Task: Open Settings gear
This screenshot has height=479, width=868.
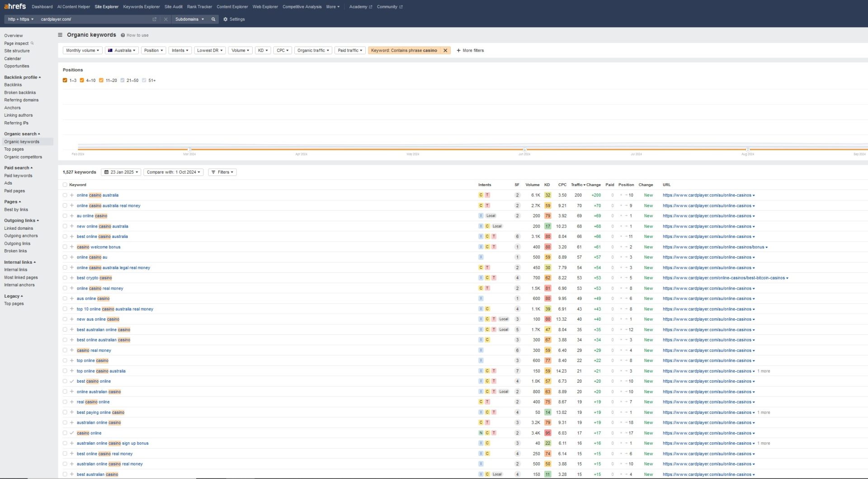Action: click(x=225, y=19)
